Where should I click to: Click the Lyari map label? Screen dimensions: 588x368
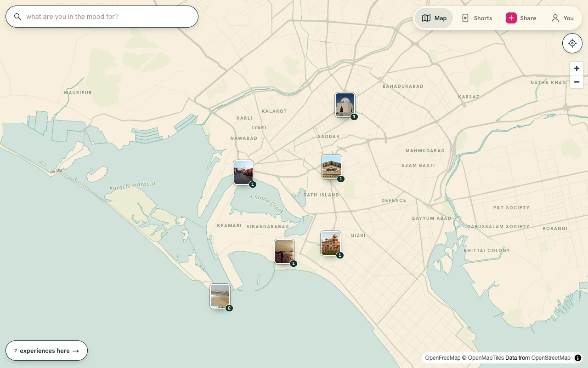[259, 128]
